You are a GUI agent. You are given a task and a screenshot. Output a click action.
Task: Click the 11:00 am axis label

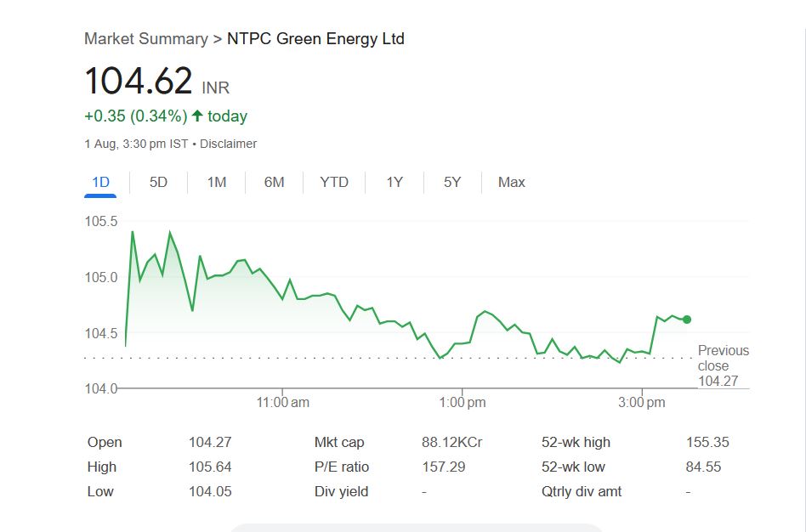[x=283, y=402]
